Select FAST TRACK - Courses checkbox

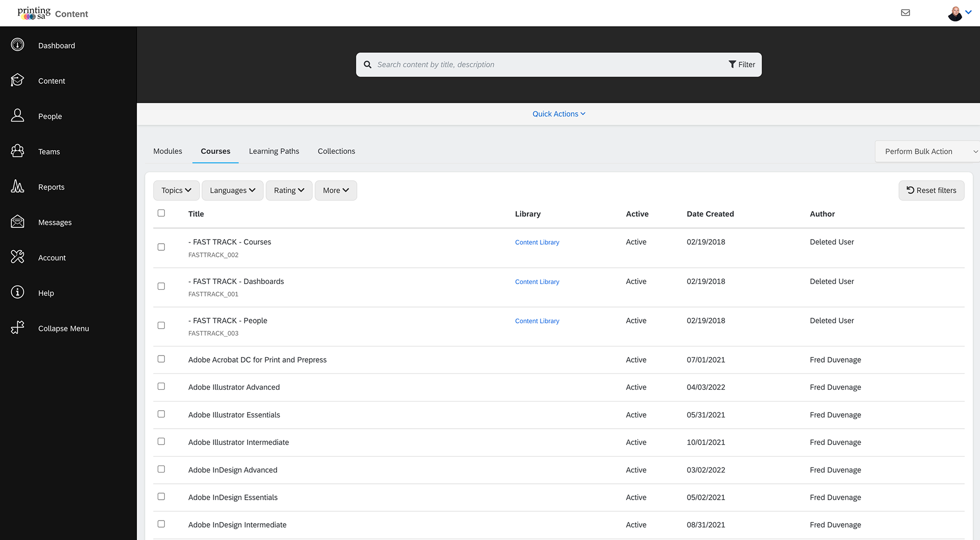[161, 247]
